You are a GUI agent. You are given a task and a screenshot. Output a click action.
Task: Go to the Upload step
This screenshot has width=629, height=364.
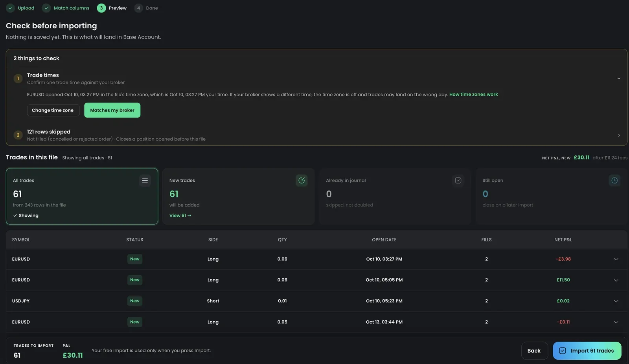26,8
